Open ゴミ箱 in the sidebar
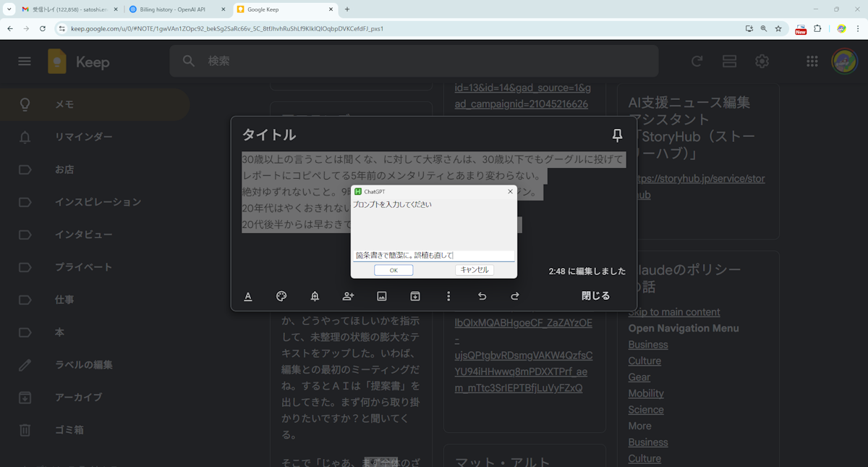This screenshot has width=868, height=467. (x=94, y=430)
